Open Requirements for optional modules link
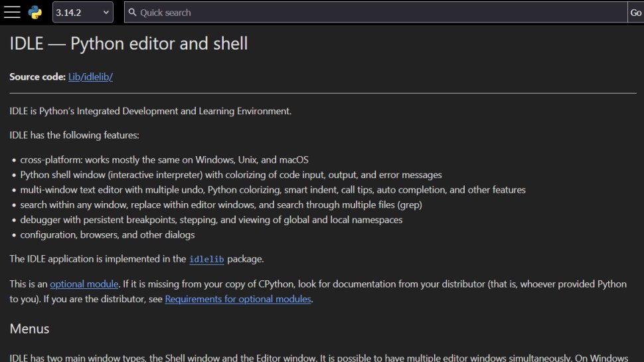644x362 pixels. pos(238,299)
